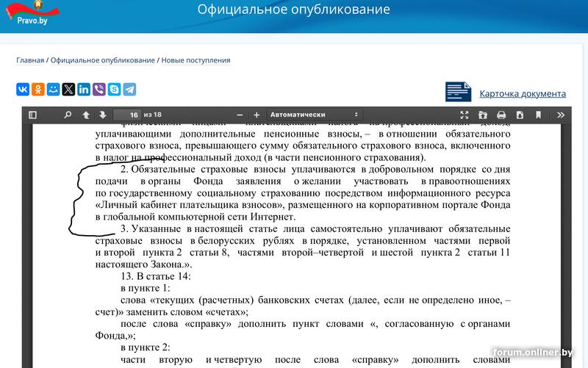This screenshot has height=368, width=588.
Task: Open 'Новые поступления' breadcrumb link
Action: (196, 60)
